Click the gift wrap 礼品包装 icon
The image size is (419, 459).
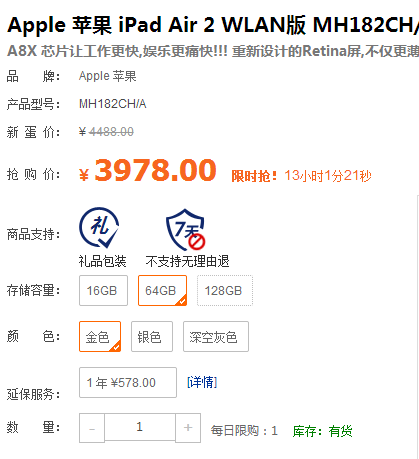point(99,228)
